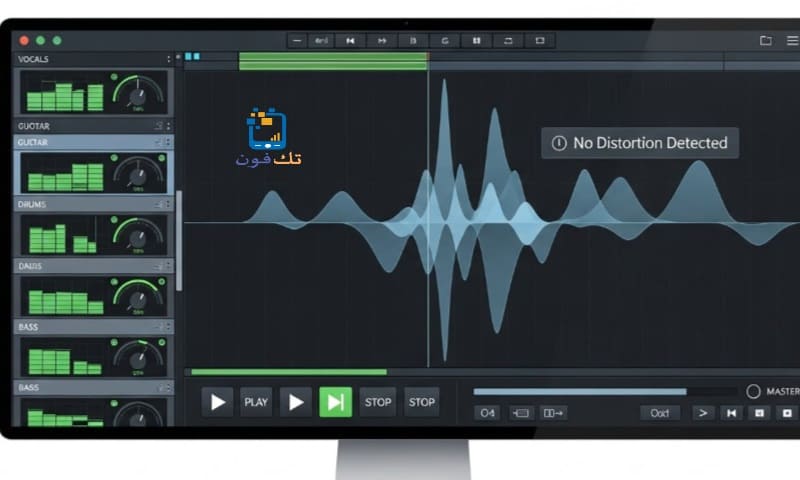Image resolution: width=800 pixels, height=480 pixels.
Task: Open the grid view icon in top toolbar
Action: 477,41
